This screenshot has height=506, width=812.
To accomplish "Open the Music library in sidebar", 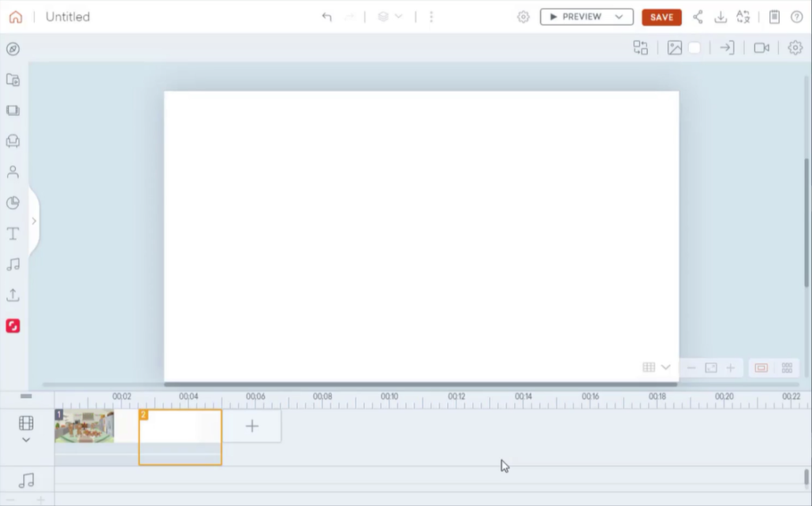I will [13, 264].
